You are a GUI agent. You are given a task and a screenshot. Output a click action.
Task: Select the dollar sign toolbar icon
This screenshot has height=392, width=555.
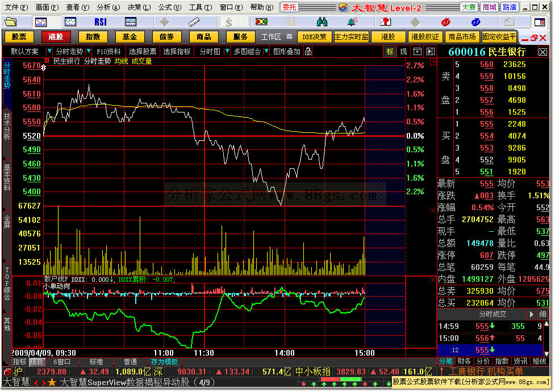[229, 23]
